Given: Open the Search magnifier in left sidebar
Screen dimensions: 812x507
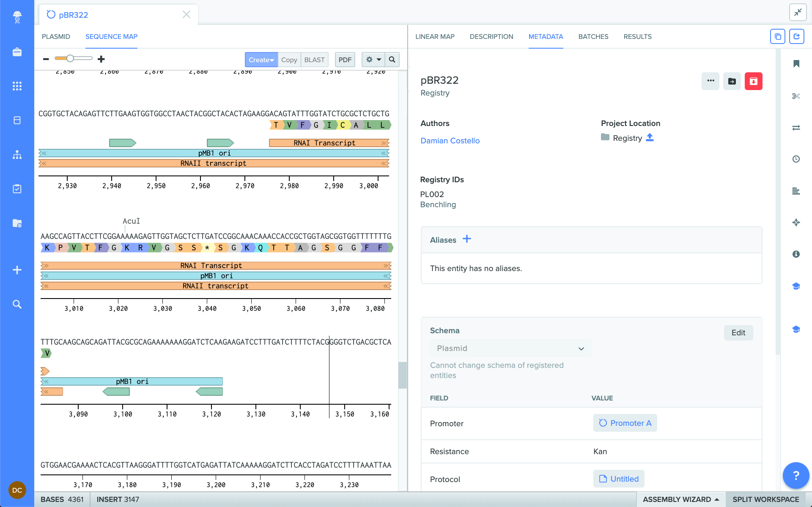Looking at the screenshot, I should 17,304.
